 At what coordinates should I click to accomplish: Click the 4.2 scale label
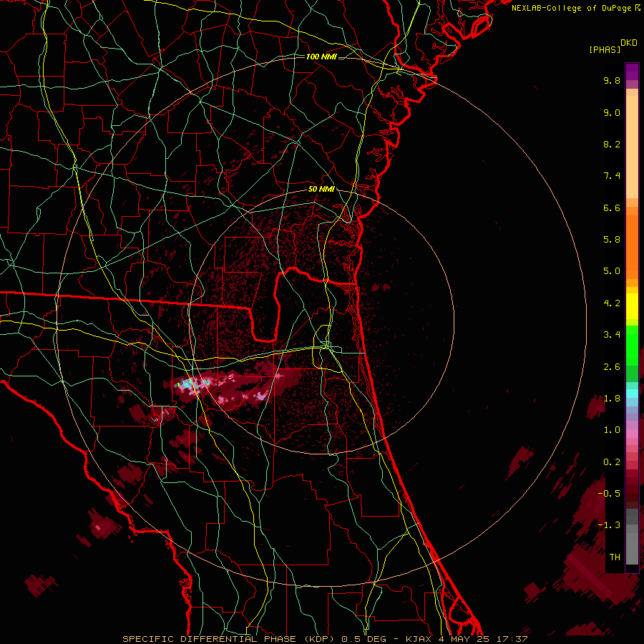pos(612,303)
